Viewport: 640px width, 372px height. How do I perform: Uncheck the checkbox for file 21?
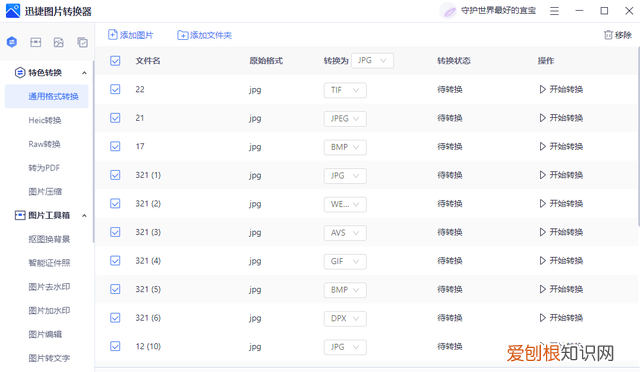click(115, 118)
